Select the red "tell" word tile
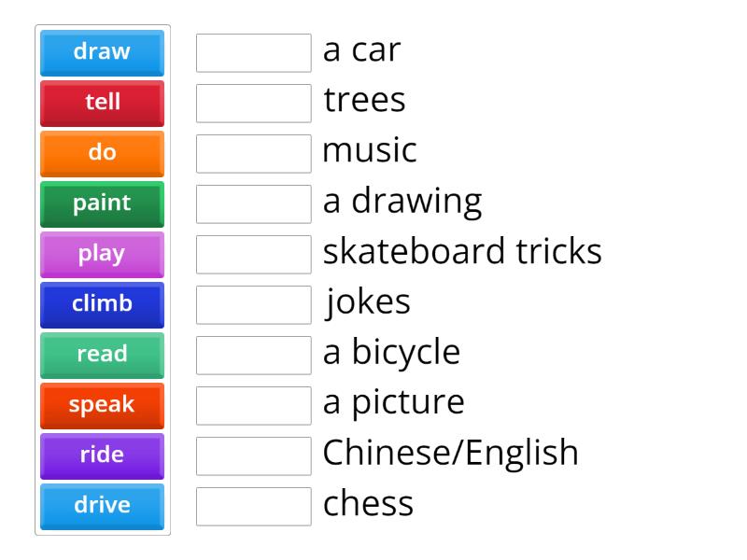747x560 pixels. [x=103, y=103]
